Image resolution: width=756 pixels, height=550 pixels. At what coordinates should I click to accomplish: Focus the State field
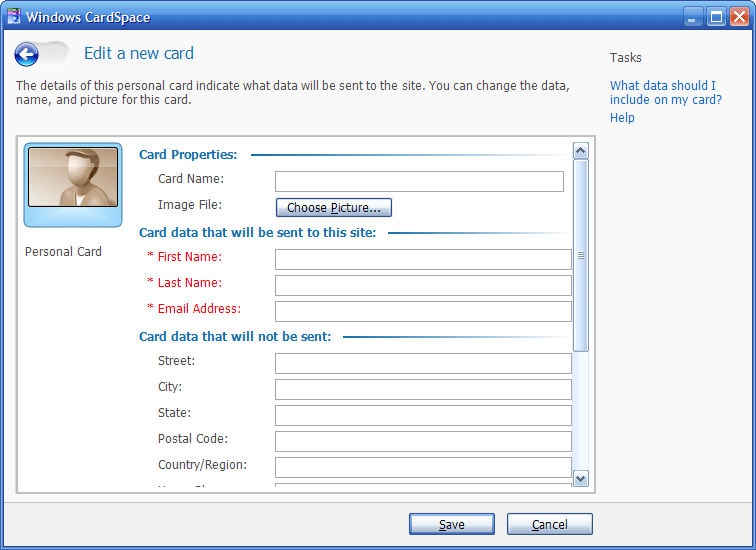click(423, 416)
